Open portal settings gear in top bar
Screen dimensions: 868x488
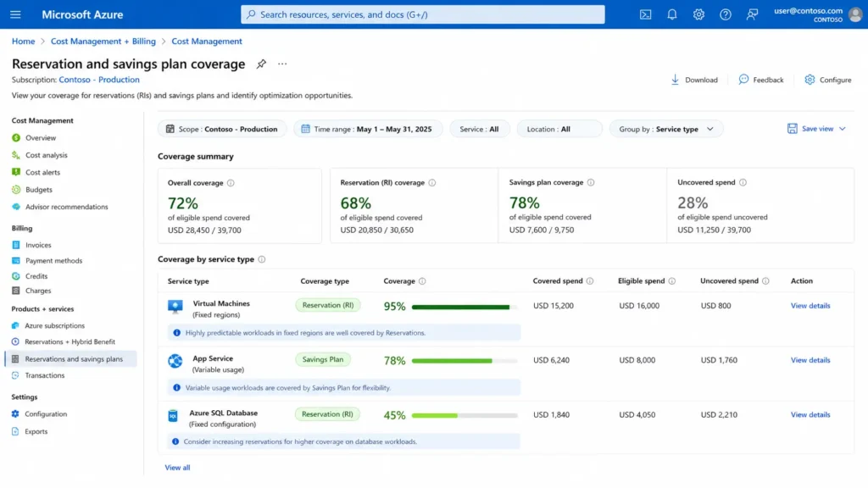(x=698, y=14)
